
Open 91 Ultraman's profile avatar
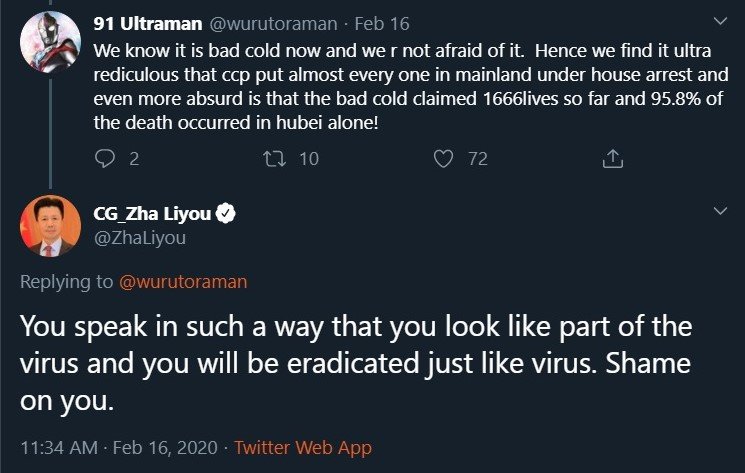[x=50, y=42]
